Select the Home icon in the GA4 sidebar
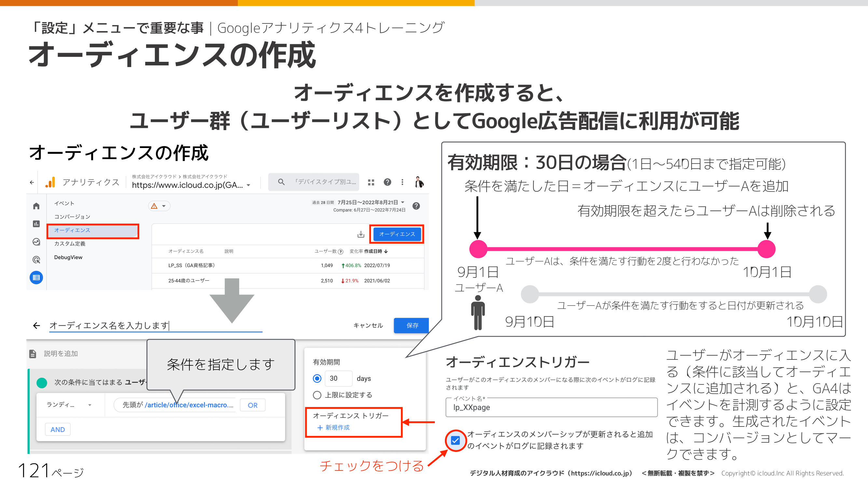 [36, 206]
